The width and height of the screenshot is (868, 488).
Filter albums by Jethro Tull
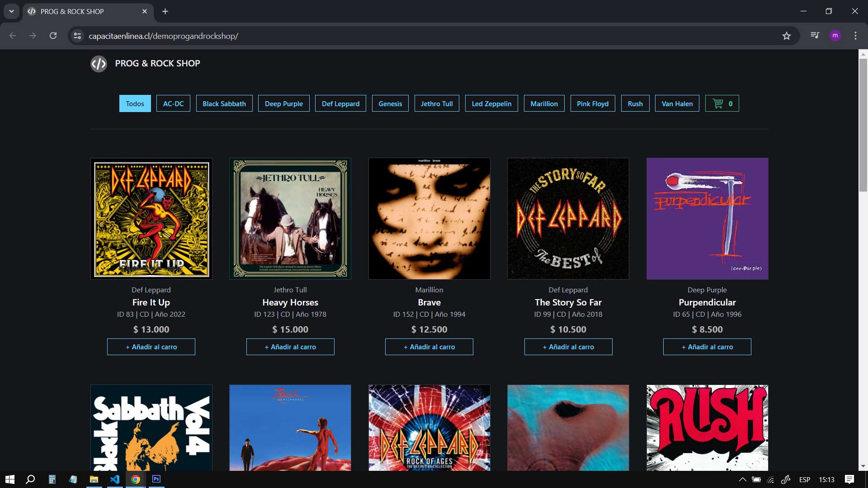click(x=437, y=103)
